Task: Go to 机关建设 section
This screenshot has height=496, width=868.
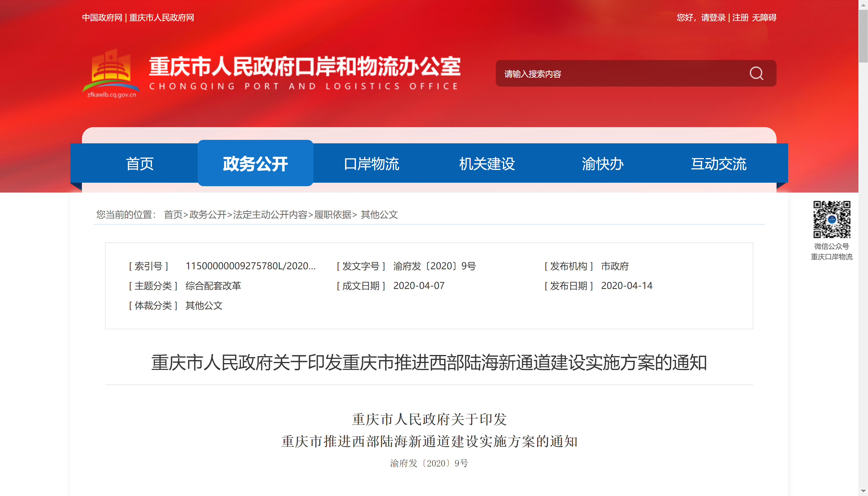Action: point(487,164)
